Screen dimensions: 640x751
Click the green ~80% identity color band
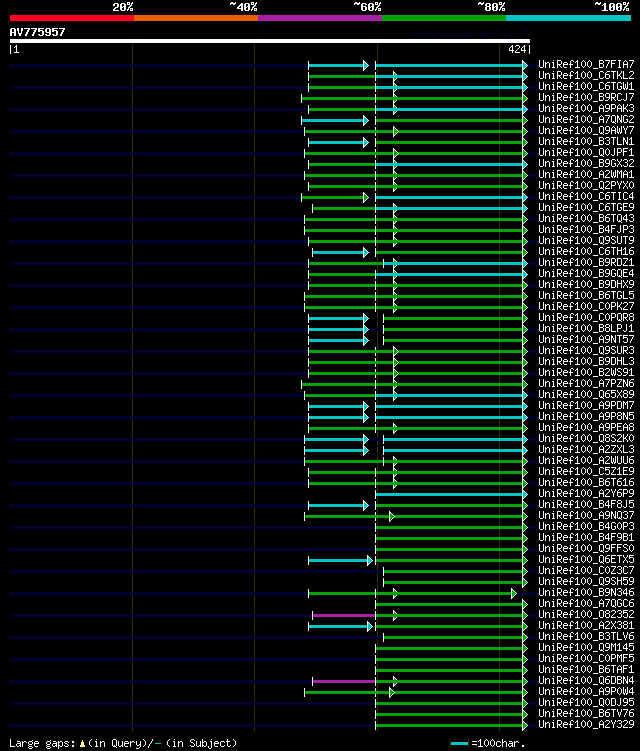click(x=444, y=18)
